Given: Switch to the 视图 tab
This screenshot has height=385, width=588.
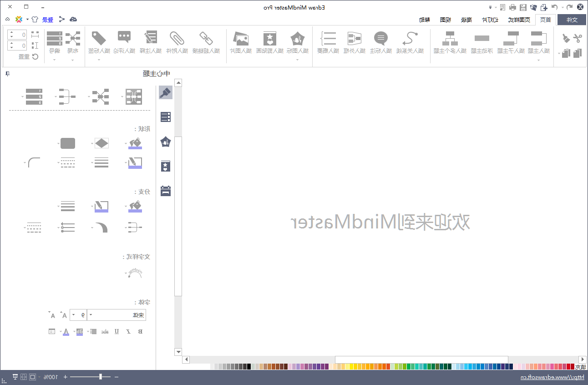Looking at the screenshot, I should click(445, 20).
